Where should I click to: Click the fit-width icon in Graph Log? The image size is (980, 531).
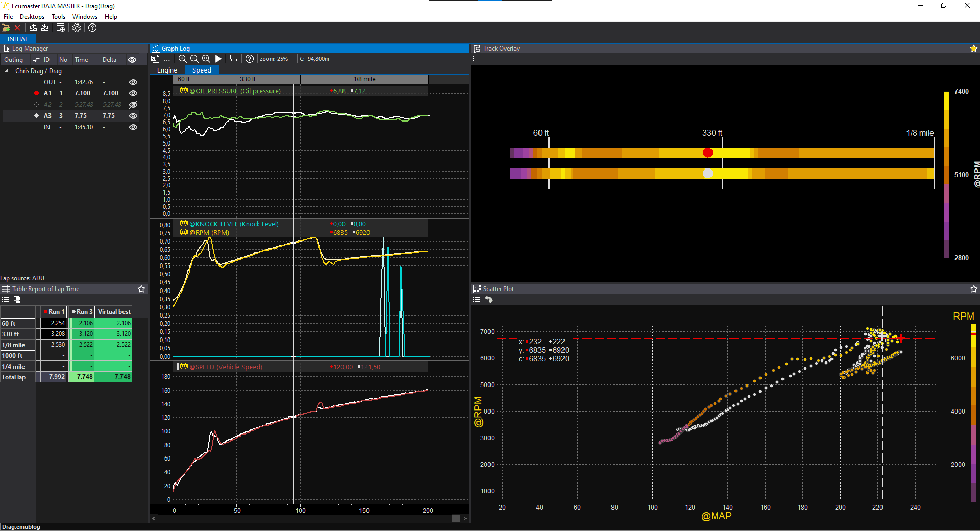234,59
